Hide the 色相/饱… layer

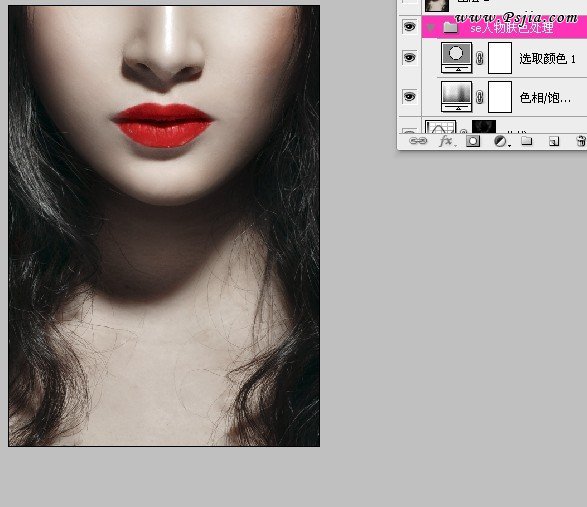(409, 97)
